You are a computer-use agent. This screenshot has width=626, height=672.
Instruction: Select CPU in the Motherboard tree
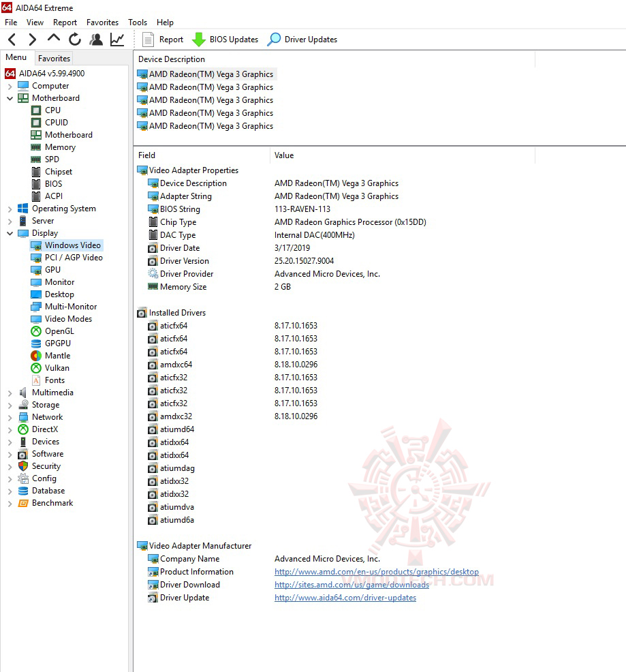pyautogui.click(x=46, y=110)
